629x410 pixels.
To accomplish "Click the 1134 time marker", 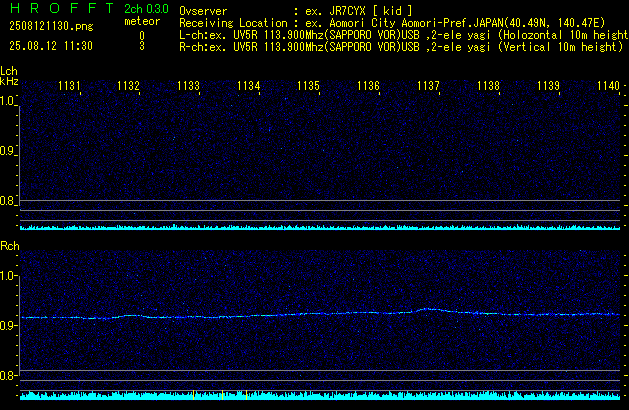I will [x=248, y=86].
